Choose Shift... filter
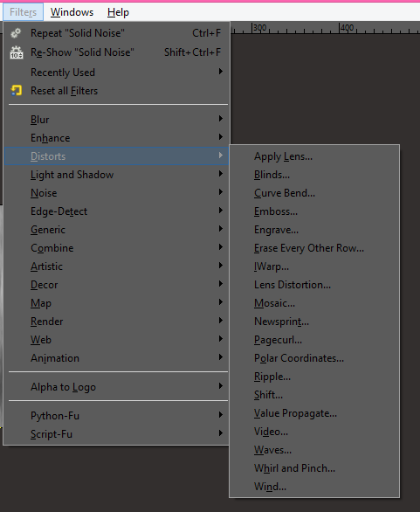Image resolution: width=420 pixels, height=512 pixels. pos(314,395)
